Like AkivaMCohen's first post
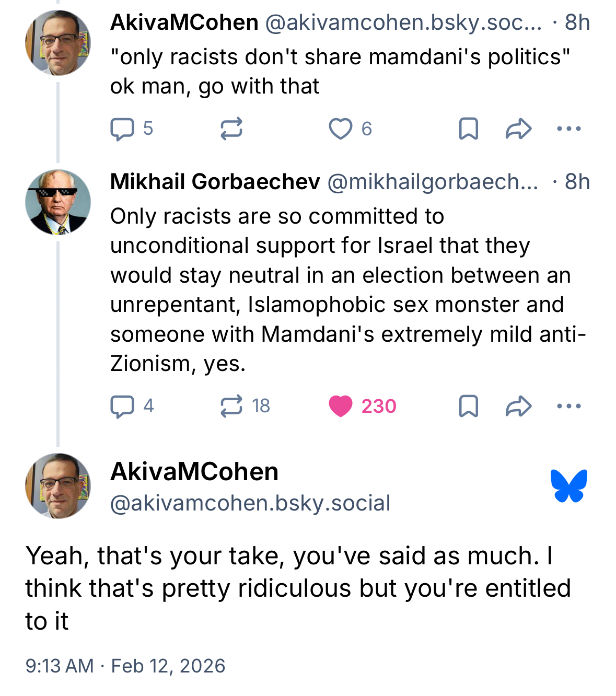616x696 pixels. 340,129
